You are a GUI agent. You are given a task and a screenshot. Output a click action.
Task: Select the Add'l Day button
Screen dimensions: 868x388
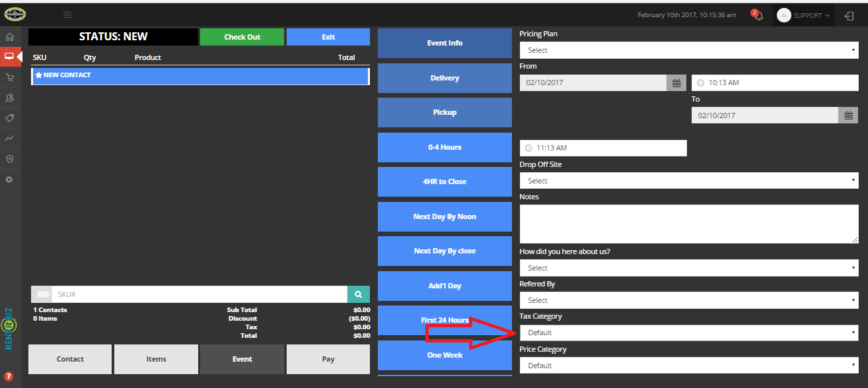445,286
